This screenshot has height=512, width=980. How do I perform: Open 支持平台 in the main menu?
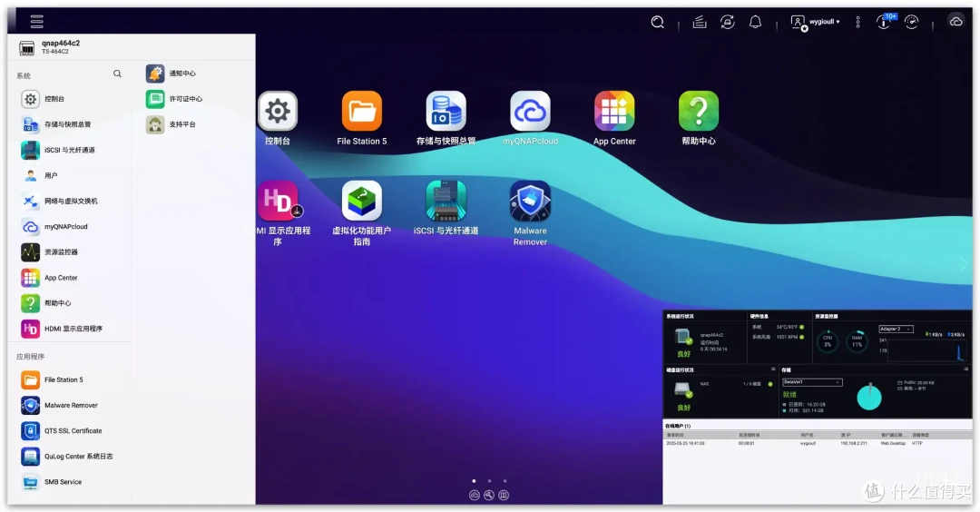[x=171, y=124]
